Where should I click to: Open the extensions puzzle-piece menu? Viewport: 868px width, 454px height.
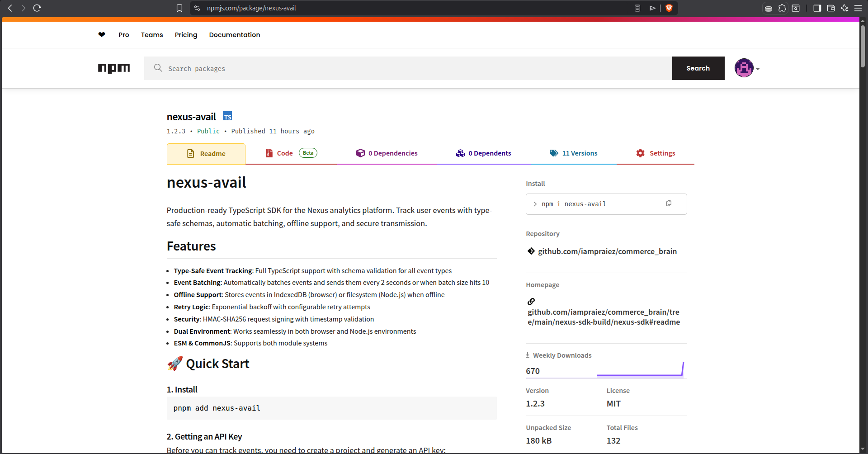782,8
